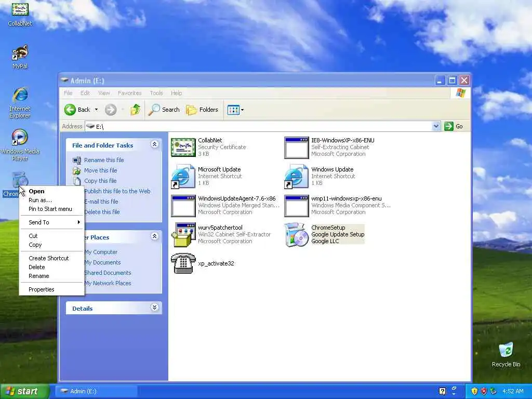Select the Windows Media Player desktop shortcut
The height and width of the screenshot is (399, 532).
tap(20, 145)
